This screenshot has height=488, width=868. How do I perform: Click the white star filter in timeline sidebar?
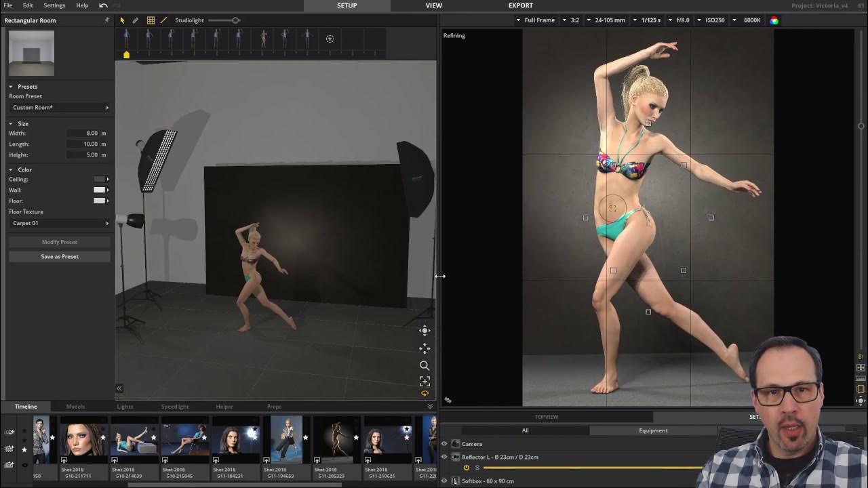click(25, 449)
